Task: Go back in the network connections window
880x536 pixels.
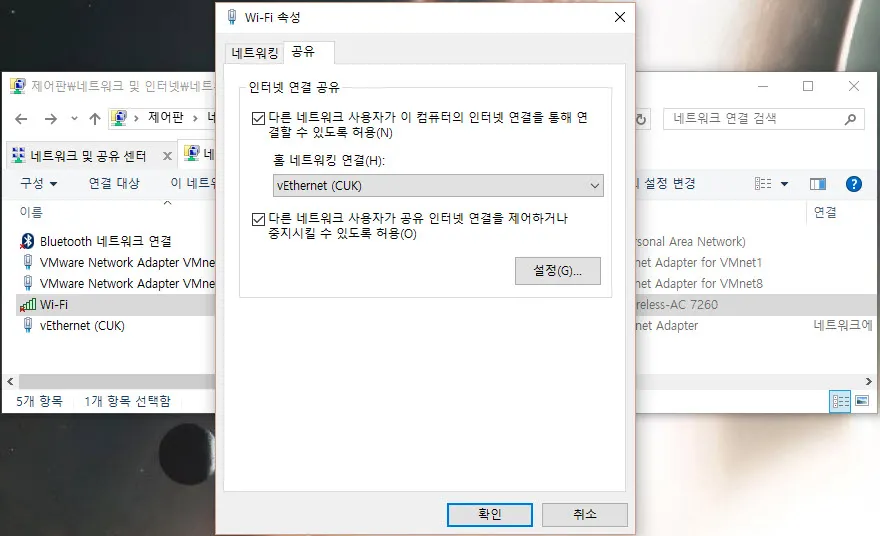Action: pyautogui.click(x=21, y=118)
